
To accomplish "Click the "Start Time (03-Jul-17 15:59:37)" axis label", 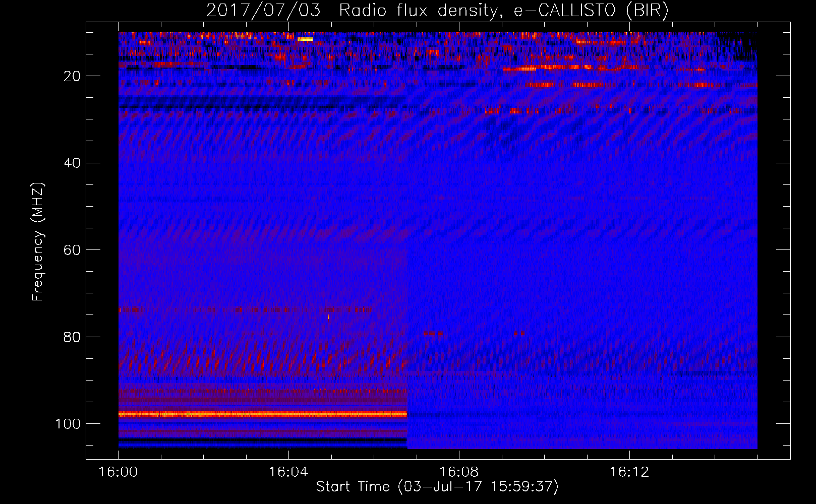I will (437, 487).
